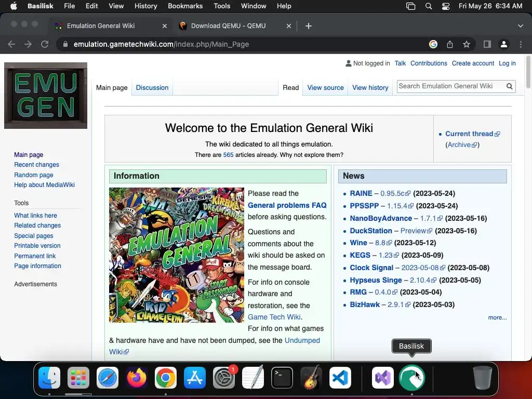The image size is (532, 399).
Task: Toggle the browser side panel icon
Action: [487, 45]
